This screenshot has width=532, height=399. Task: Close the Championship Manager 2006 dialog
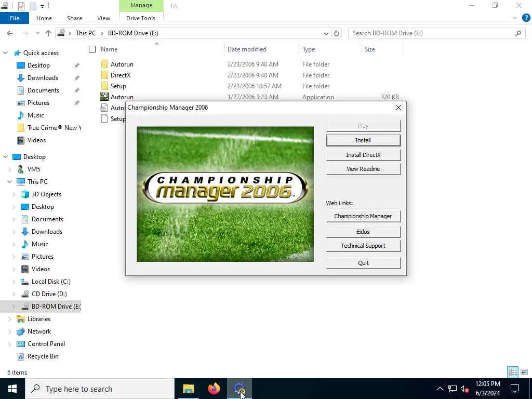tap(398, 108)
